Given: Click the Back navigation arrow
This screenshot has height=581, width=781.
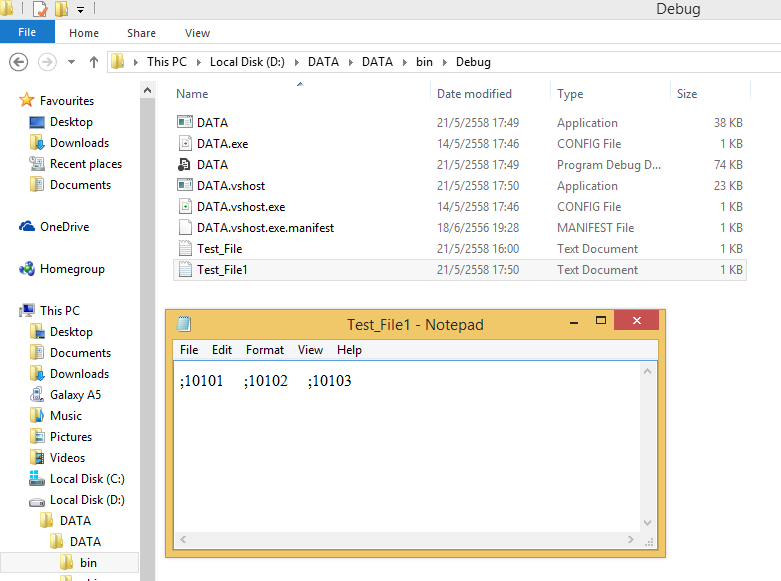Looking at the screenshot, I should pyautogui.click(x=18, y=62).
